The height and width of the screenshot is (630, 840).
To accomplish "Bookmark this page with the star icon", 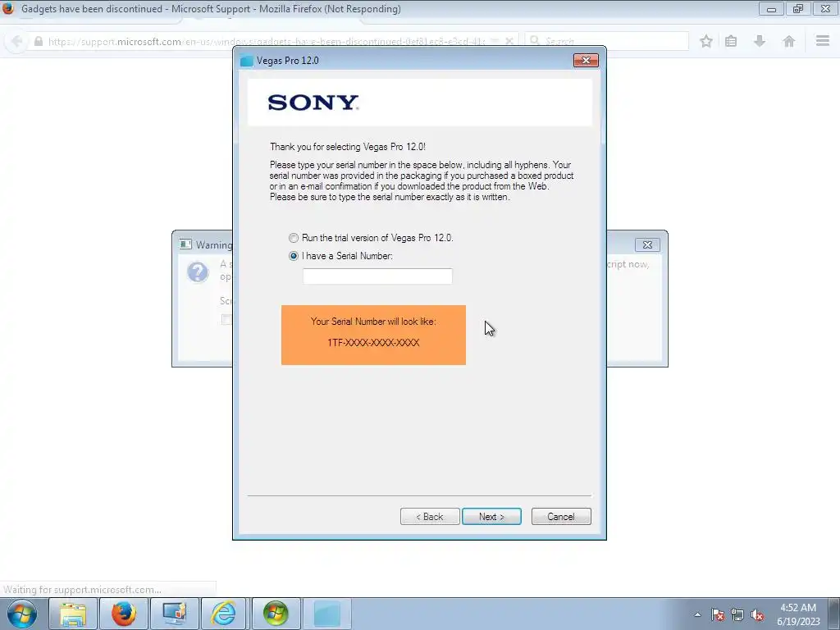I will pyautogui.click(x=706, y=41).
